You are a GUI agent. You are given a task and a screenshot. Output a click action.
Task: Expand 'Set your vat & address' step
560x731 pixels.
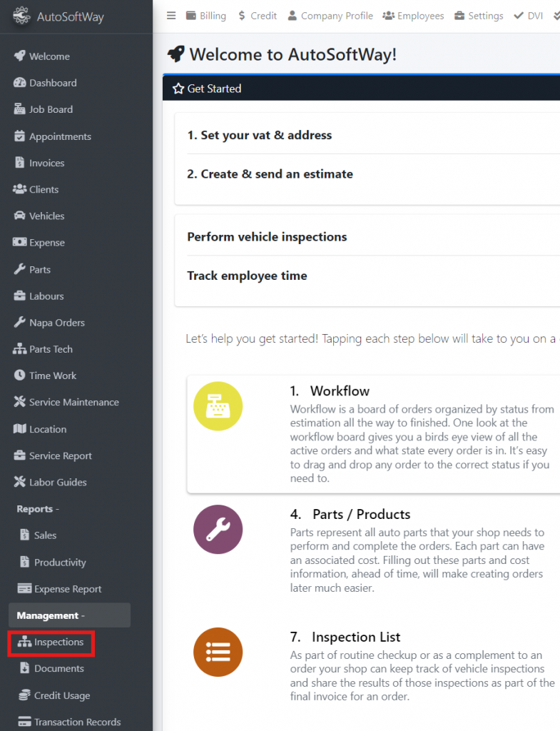260,135
